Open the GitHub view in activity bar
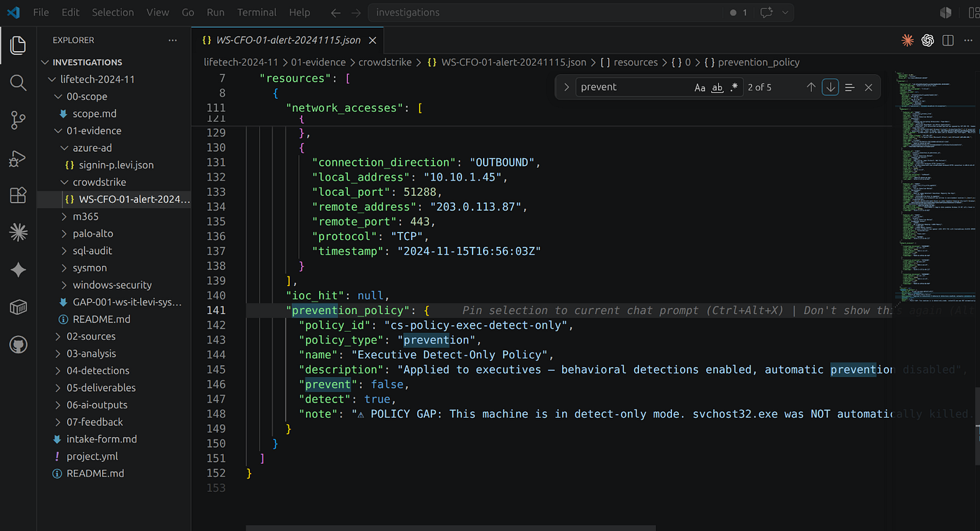 [18, 344]
